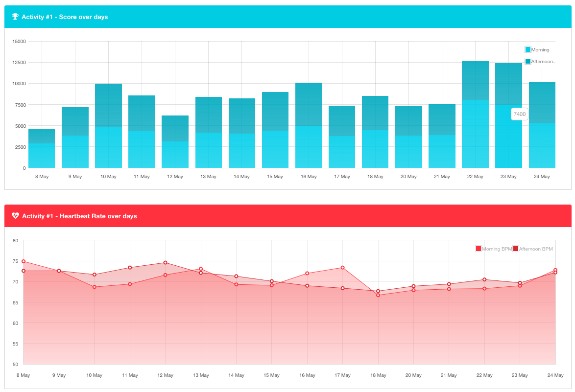Click the 24 May label in the heartbeat chart
Image resolution: width=575 pixels, height=392 pixels.
coord(555,375)
